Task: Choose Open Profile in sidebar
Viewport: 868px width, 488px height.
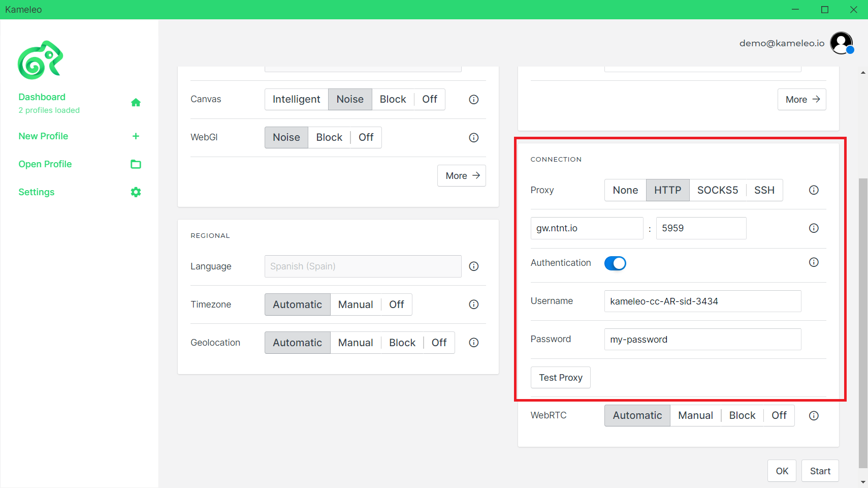Action: pyautogui.click(x=45, y=164)
